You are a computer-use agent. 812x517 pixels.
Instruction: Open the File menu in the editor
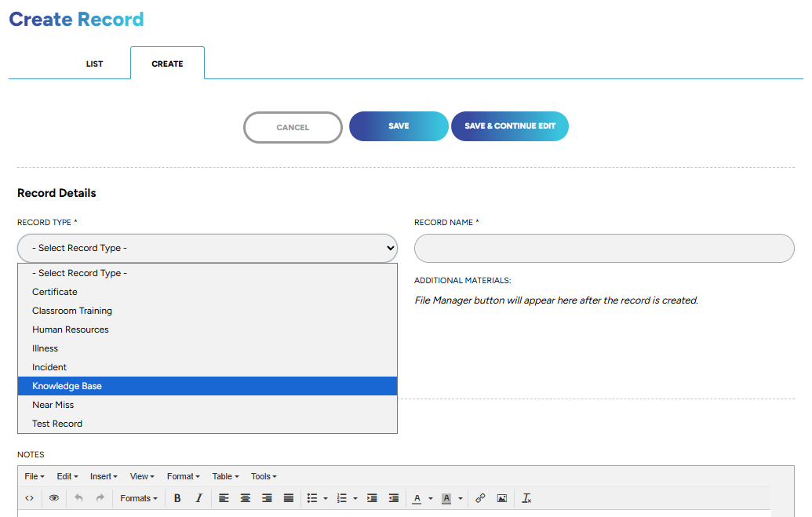[x=35, y=476]
